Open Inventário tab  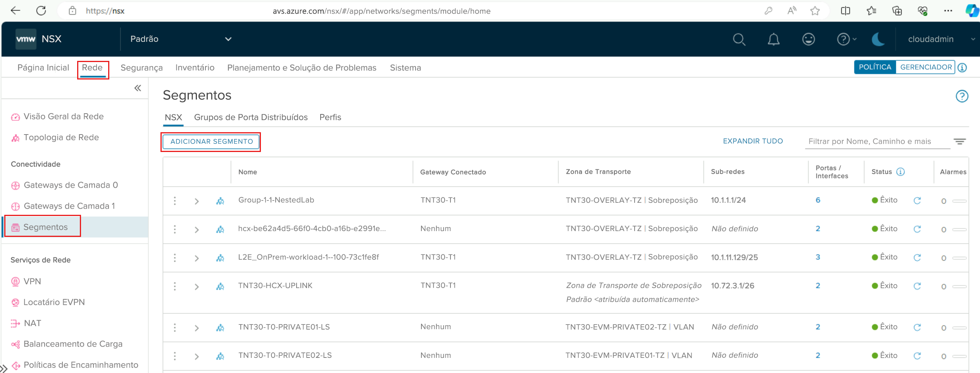pos(195,67)
